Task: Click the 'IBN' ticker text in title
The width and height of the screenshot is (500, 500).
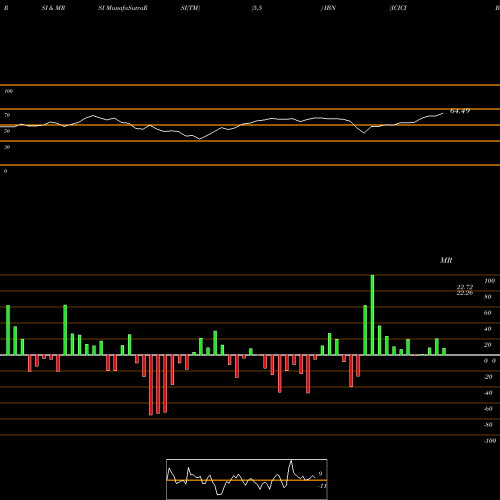Action: [x=330, y=8]
